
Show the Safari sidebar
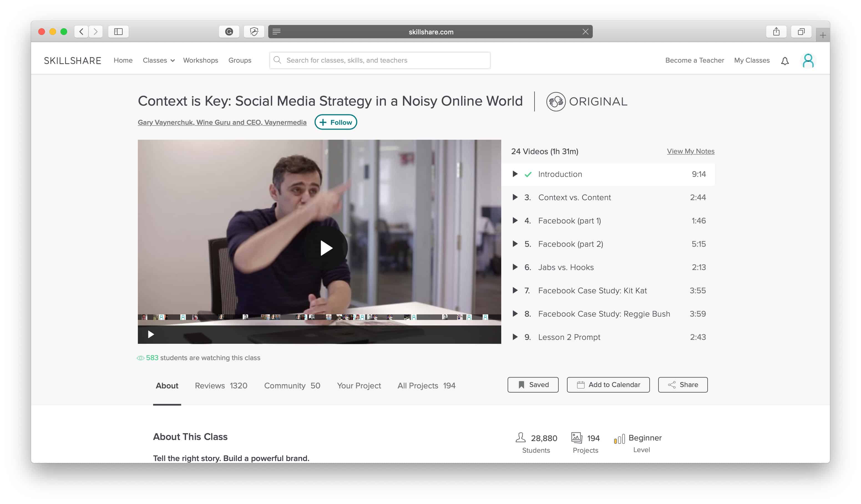coord(118,32)
